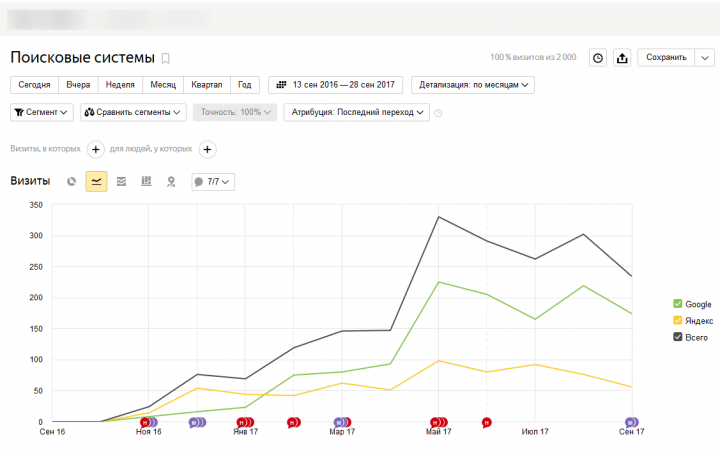Viewport: 720px width, 451px height.
Task: Click purple note marker after Ноя 16
Action: pyautogui.click(x=197, y=423)
